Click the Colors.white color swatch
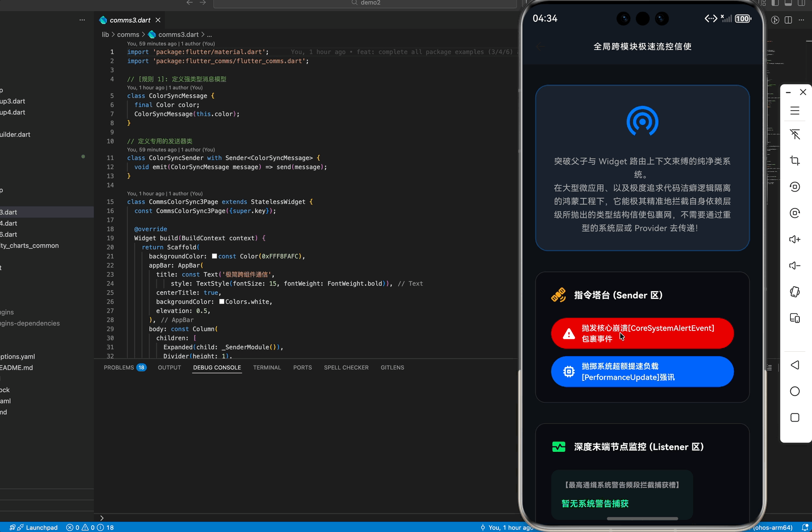812x532 pixels. (x=221, y=302)
